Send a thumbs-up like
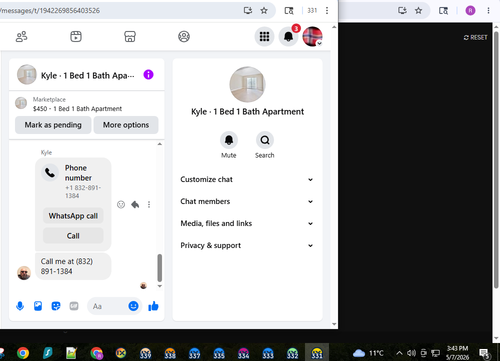500x361 pixels. (x=153, y=306)
